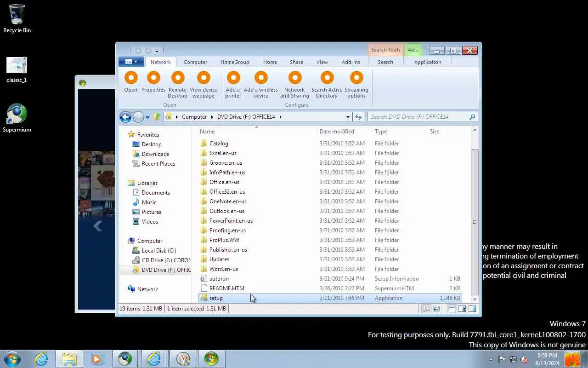Toggle the preview pane button
The width and height of the screenshot is (588, 368).
pyautogui.click(x=472, y=309)
